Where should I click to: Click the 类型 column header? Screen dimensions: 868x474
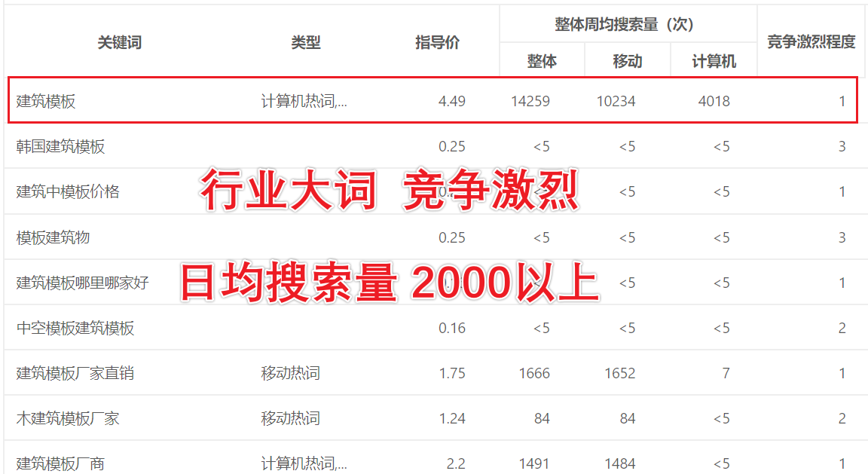coord(306,42)
